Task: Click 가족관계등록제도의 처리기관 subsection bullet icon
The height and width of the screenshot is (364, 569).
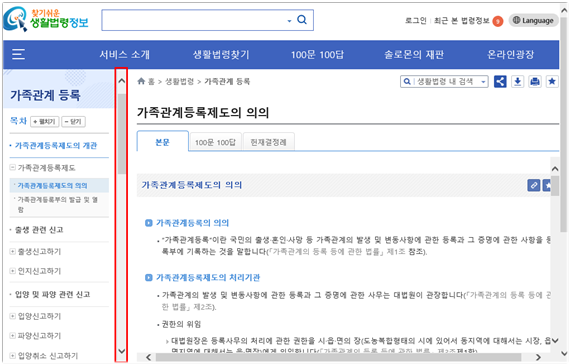Action: (x=148, y=278)
